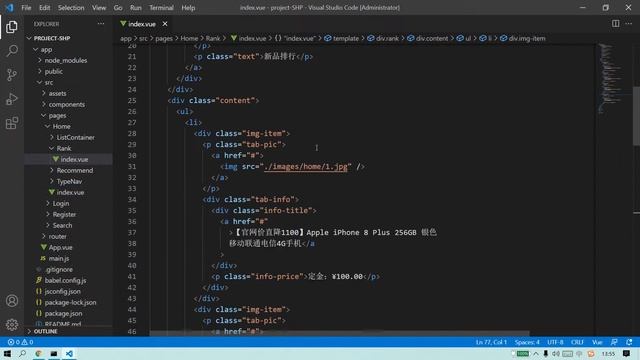
Task: Open jsconfig.json file
Action: point(62,291)
